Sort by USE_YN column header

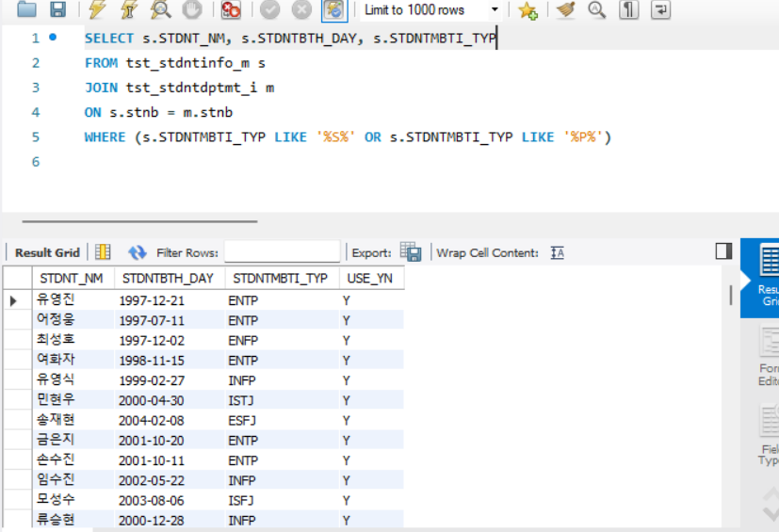point(372,278)
